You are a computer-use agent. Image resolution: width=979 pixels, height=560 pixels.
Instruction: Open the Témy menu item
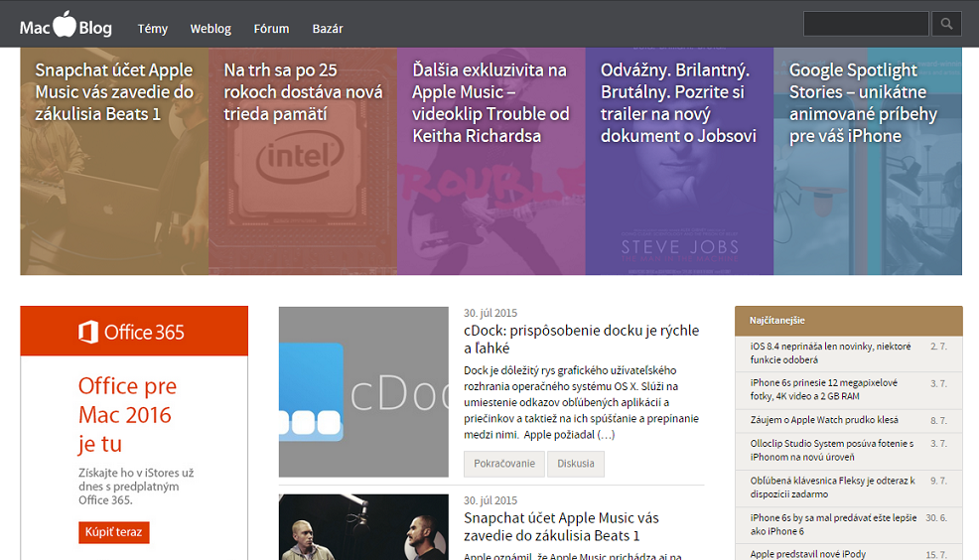[x=153, y=29]
